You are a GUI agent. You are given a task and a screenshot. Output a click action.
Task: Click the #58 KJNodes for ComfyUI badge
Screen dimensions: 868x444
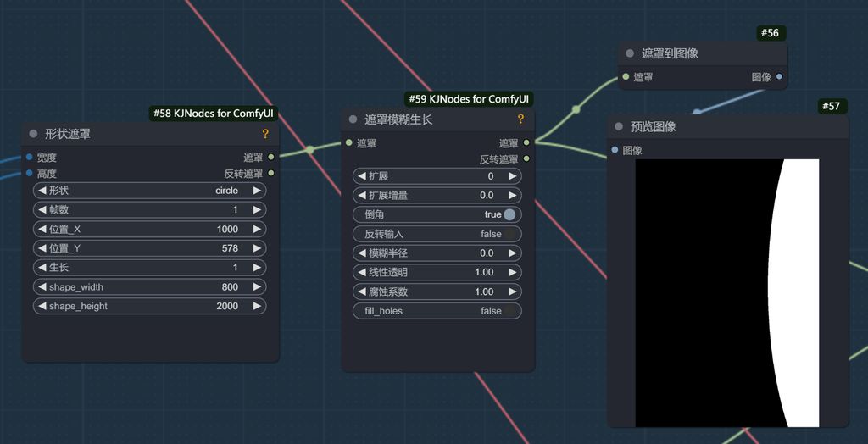click(214, 114)
